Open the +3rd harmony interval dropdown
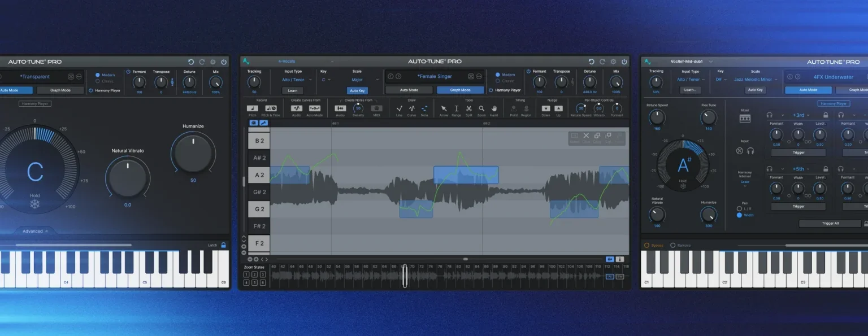The image size is (868, 336). tap(802, 115)
